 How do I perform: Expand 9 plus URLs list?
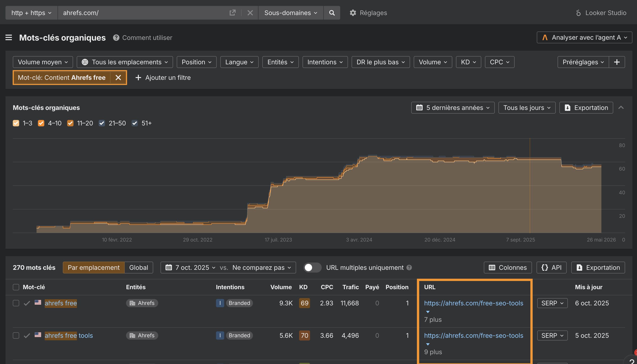pos(433,352)
